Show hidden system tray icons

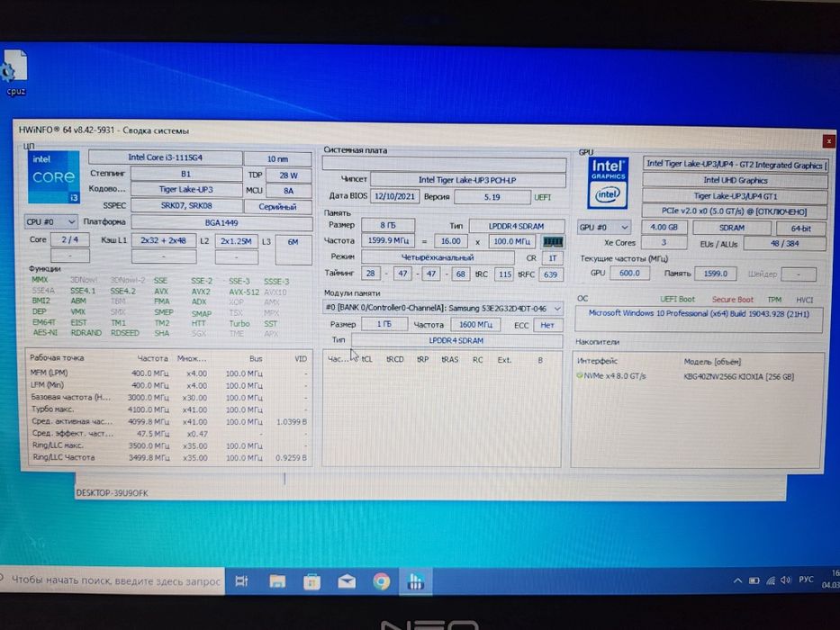pyautogui.click(x=737, y=580)
